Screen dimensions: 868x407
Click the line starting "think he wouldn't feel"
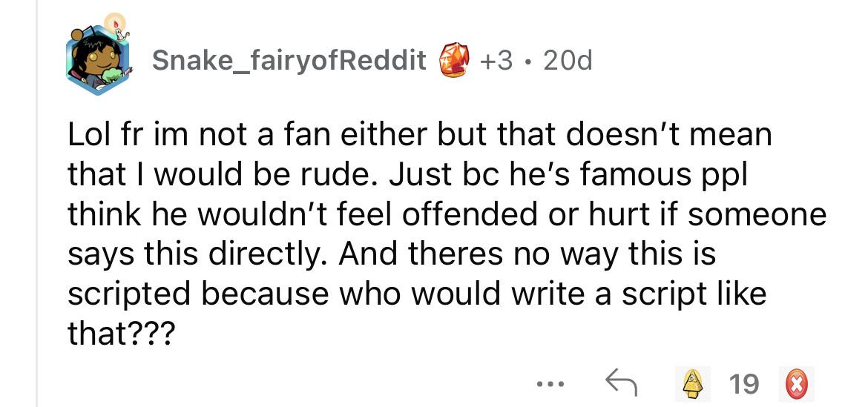pyautogui.click(x=447, y=215)
